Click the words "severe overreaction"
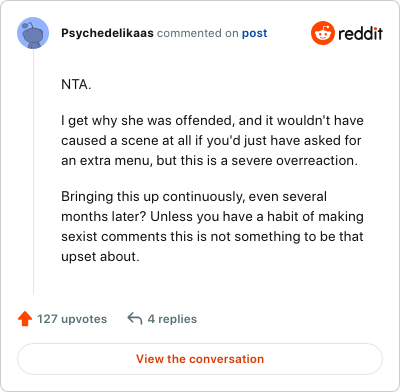Image resolution: width=400 pixels, height=392 pixels. pyautogui.click(x=294, y=161)
